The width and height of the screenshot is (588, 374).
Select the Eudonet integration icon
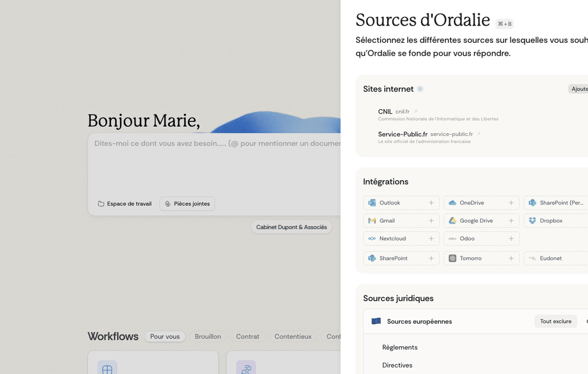(532, 258)
